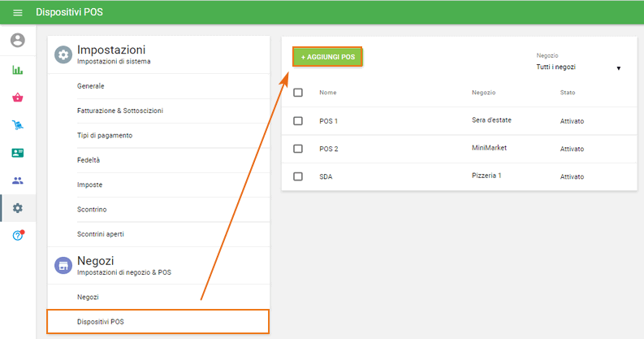
Task: Open the user account profile icon
Action: click(x=18, y=41)
